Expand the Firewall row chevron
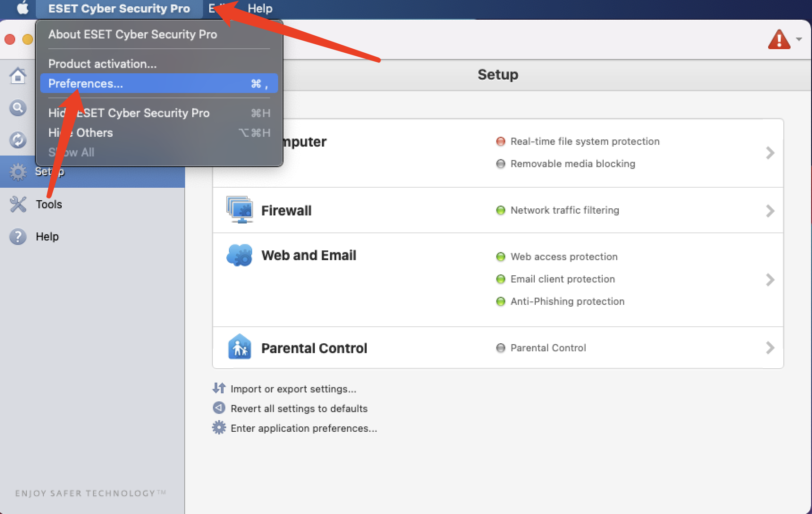The width and height of the screenshot is (812, 514). [770, 211]
